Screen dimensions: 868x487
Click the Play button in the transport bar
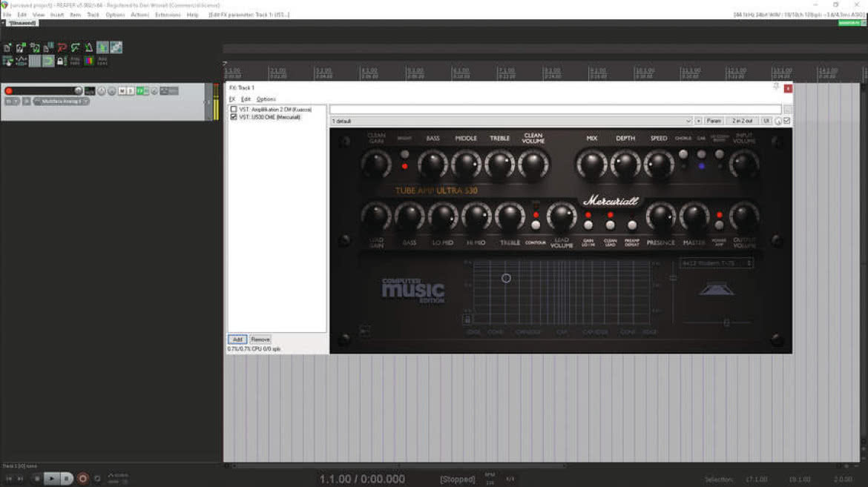coord(51,479)
